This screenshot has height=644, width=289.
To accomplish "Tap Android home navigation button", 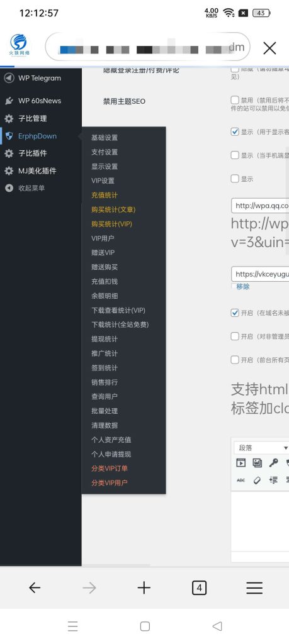I will coord(145,626).
